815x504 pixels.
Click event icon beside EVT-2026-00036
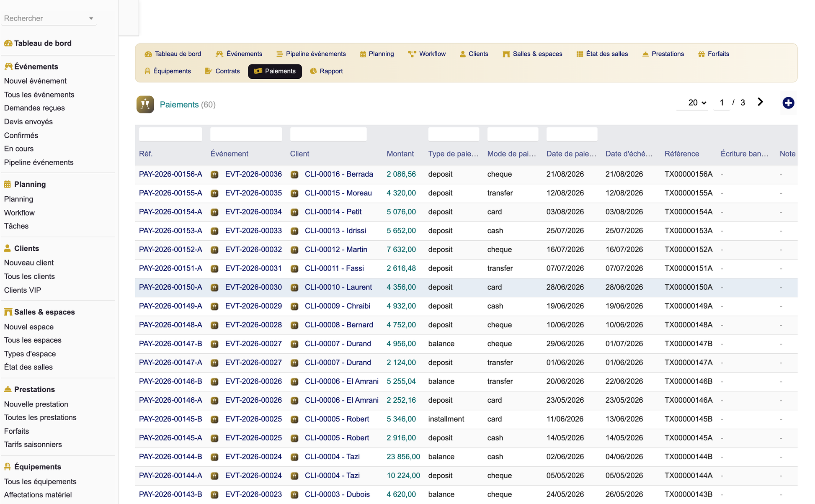[x=214, y=175]
